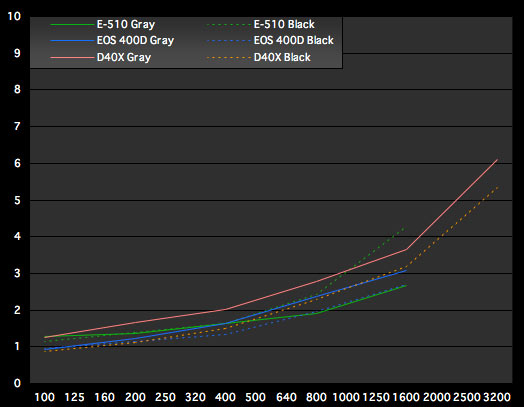Click the x-axis ISO label 500
Screen dimensions: 524x407
tap(256, 397)
